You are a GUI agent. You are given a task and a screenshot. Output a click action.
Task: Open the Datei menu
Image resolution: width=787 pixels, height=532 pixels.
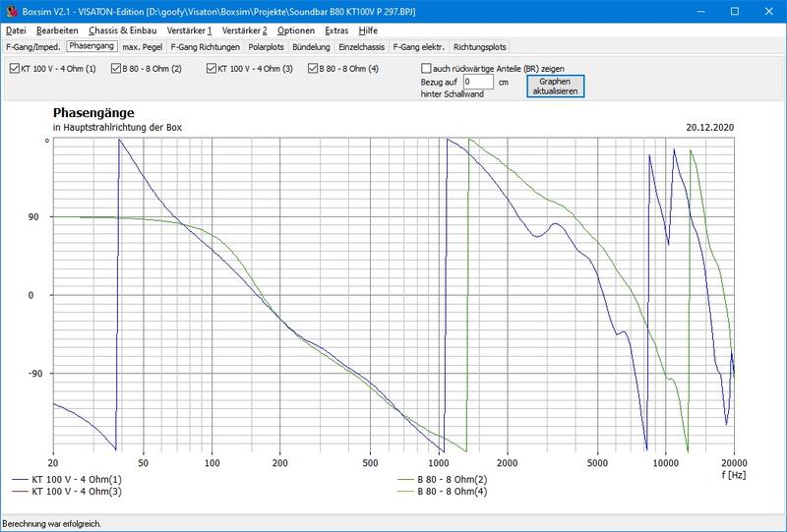click(x=16, y=30)
